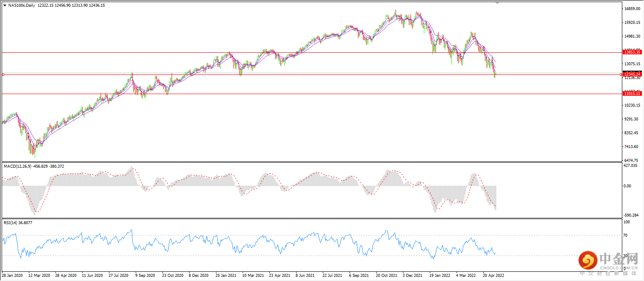644x281 pixels.
Task: Click the 28 Jan 2020 date label
Action: pyautogui.click(x=12, y=276)
